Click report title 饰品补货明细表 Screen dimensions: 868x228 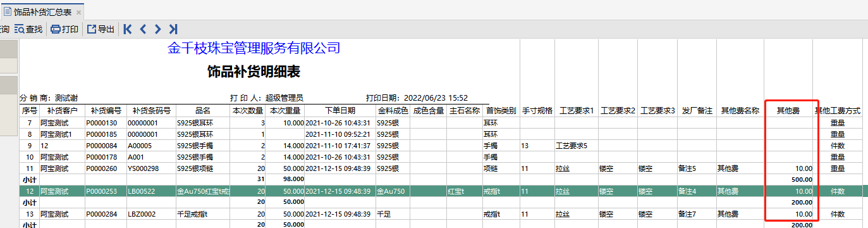click(x=254, y=72)
